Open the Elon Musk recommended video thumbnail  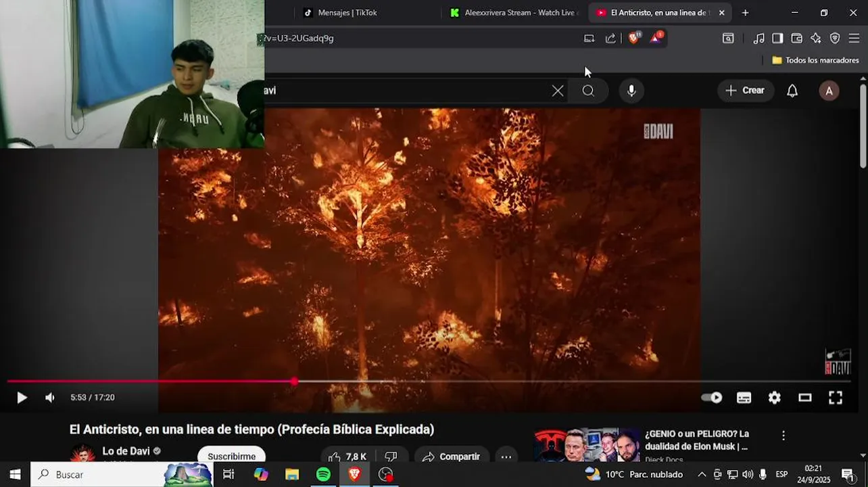tap(586, 445)
